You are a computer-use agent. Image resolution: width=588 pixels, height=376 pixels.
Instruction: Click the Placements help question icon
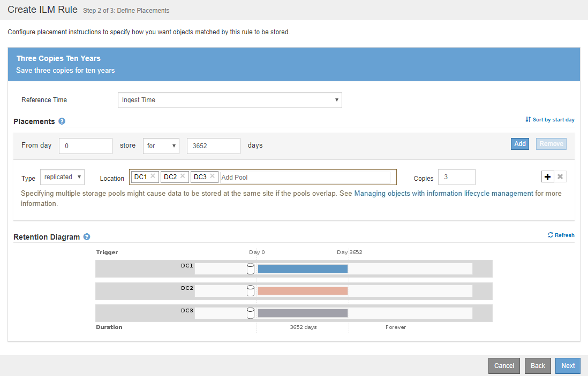point(62,121)
